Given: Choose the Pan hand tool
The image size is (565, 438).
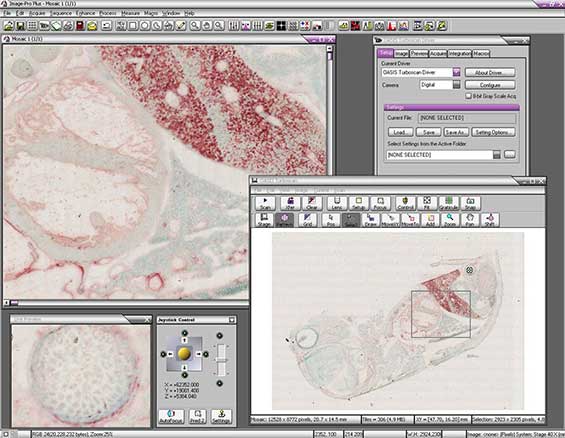Looking at the screenshot, I should click(470, 220).
